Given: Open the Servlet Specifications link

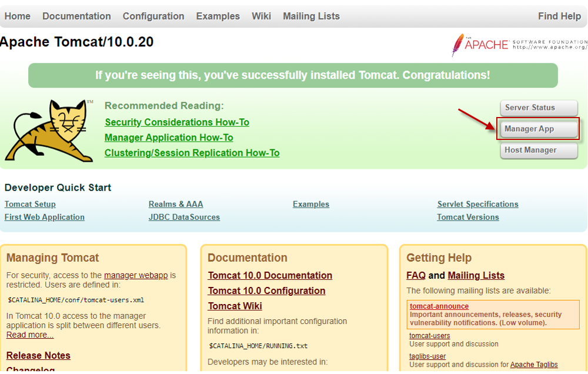Looking at the screenshot, I should pyautogui.click(x=477, y=204).
